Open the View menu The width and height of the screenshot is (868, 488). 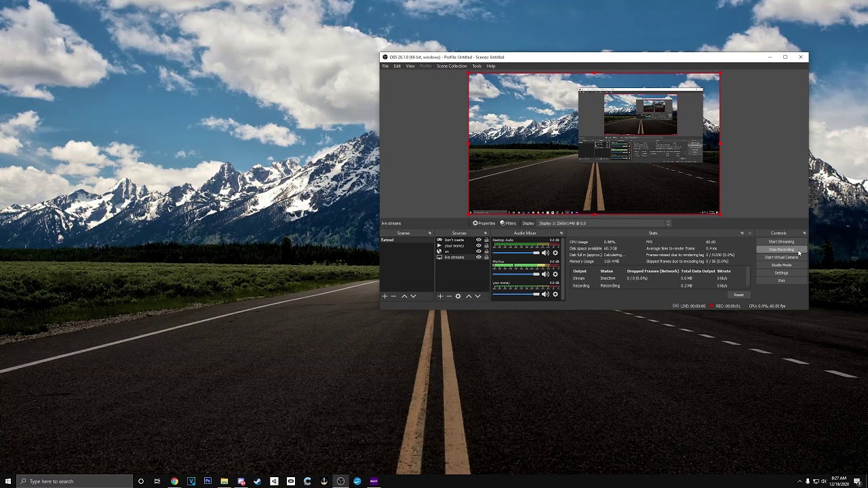(x=410, y=66)
